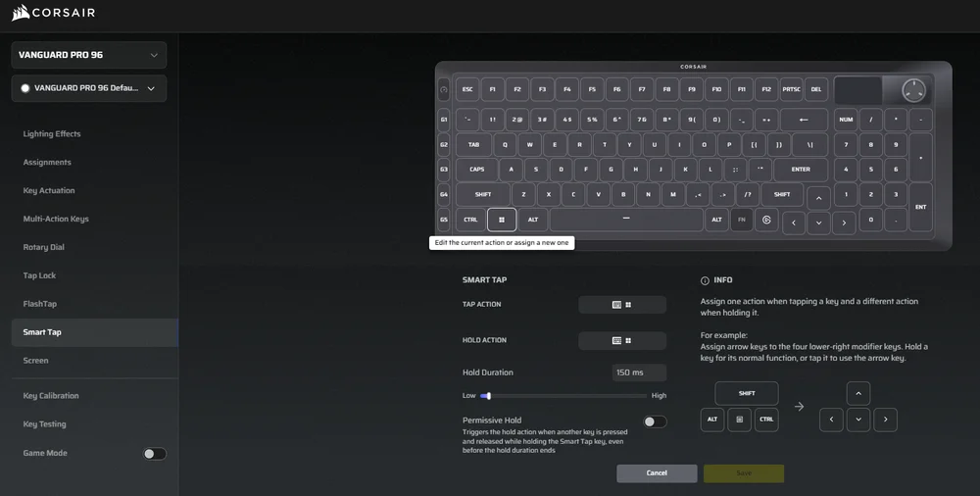Select the spacebar key

pos(626,220)
